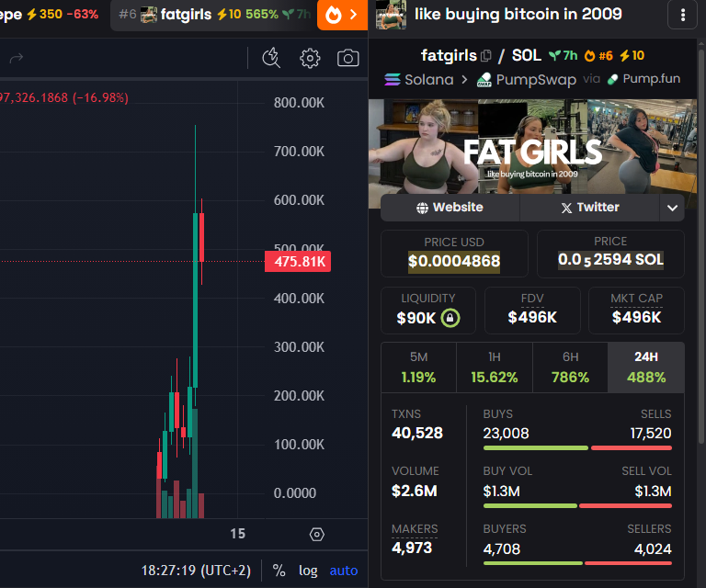Viewport: 706px width, 588px height.
Task: Toggle the percent scale mode
Action: (279, 571)
